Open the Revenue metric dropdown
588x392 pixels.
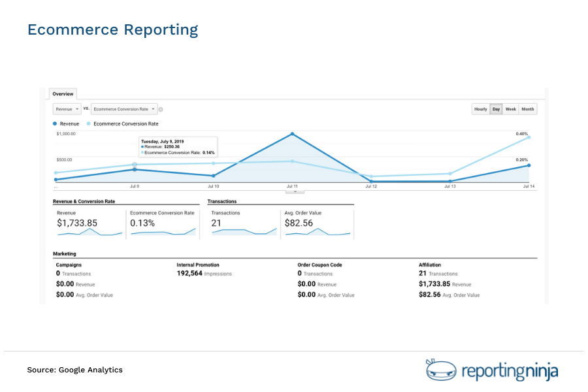pyautogui.click(x=66, y=109)
